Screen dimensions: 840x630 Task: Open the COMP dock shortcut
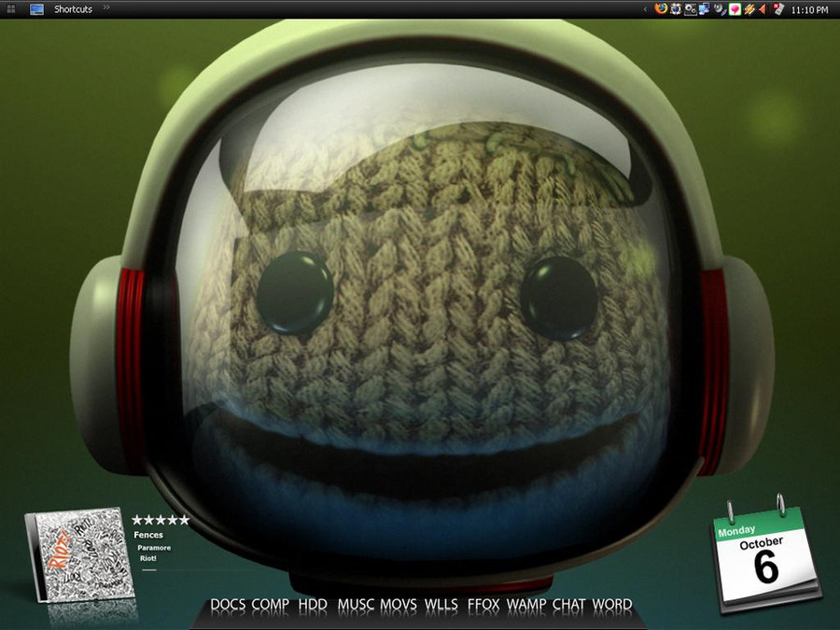click(270, 605)
